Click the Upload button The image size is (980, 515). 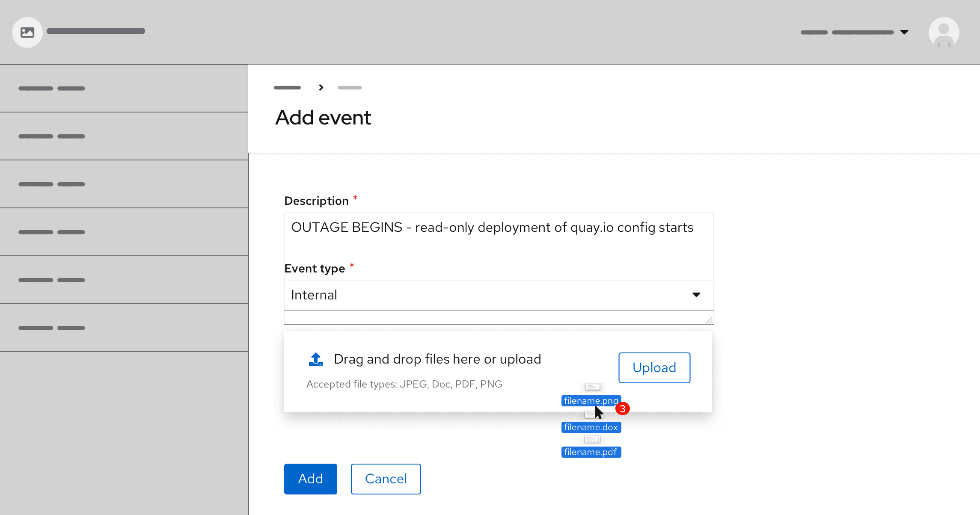[x=654, y=368]
